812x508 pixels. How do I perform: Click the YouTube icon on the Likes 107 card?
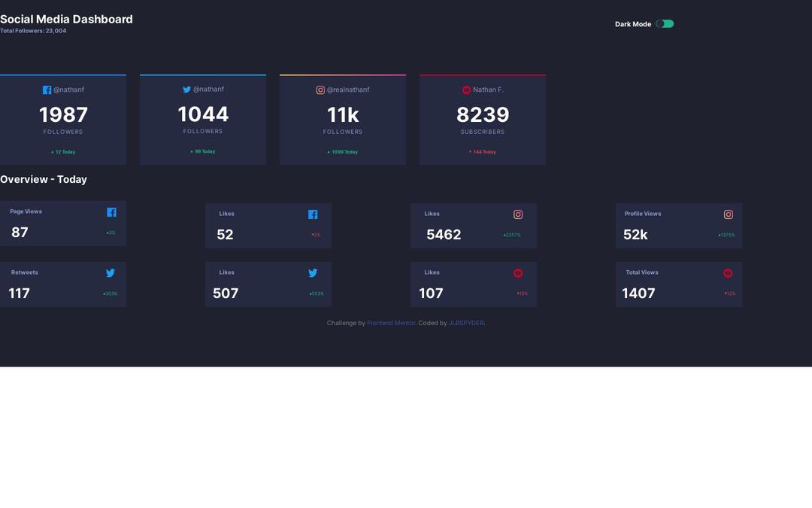517,272
